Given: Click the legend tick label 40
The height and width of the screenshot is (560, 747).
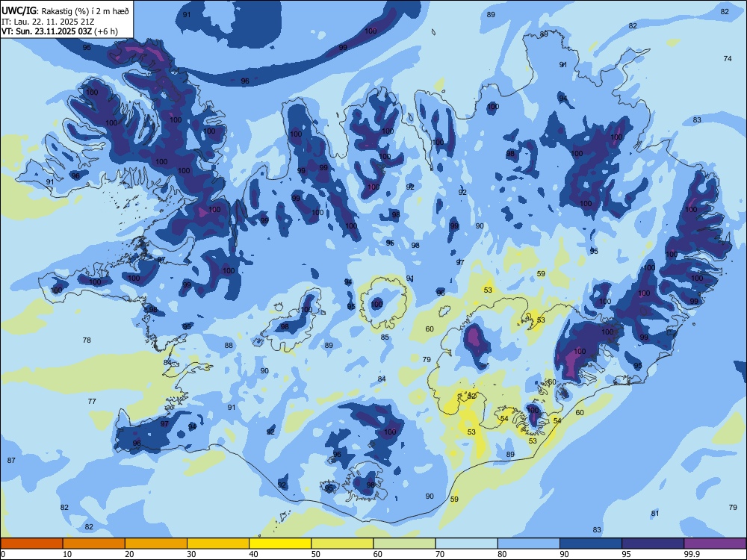Looking at the screenshot, I should pyautogui.click(x=253, y=554).
